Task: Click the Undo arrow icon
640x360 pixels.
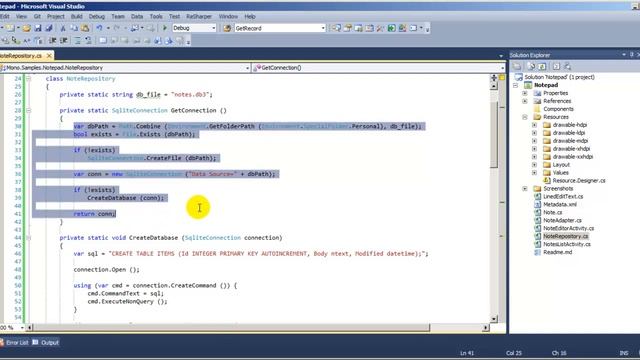Action: (x=99, y=28)
